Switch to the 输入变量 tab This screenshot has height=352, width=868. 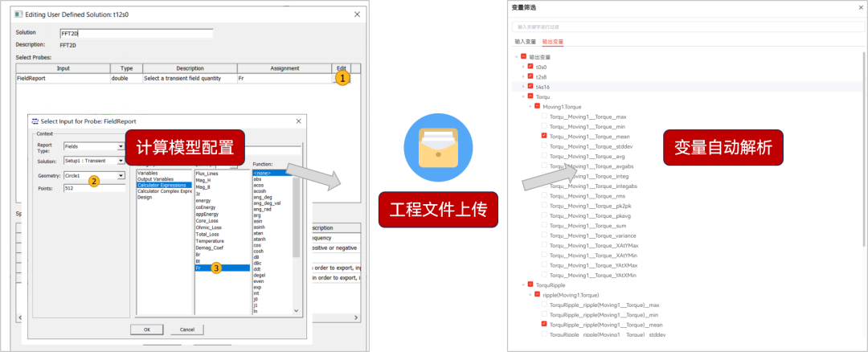526,42
